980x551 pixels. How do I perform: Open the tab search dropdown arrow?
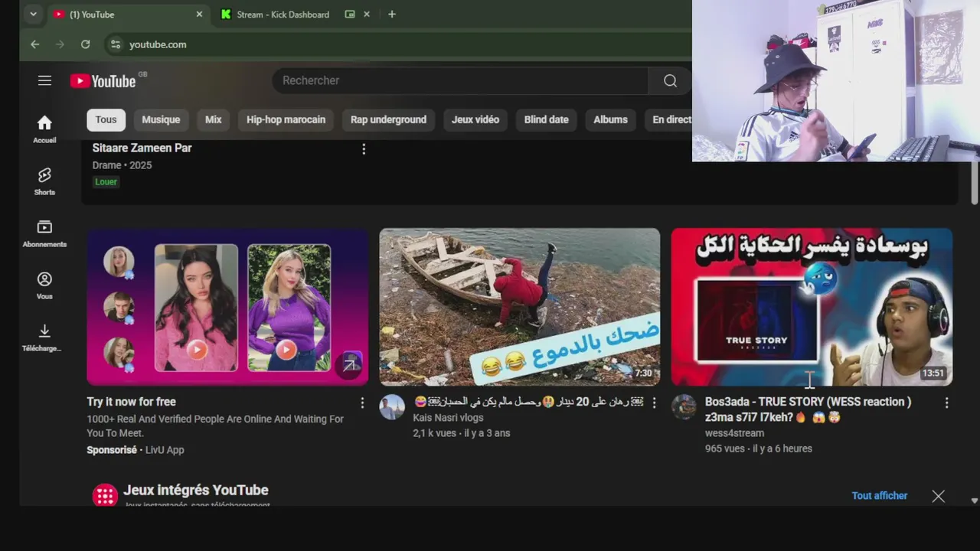pos(33,14)
